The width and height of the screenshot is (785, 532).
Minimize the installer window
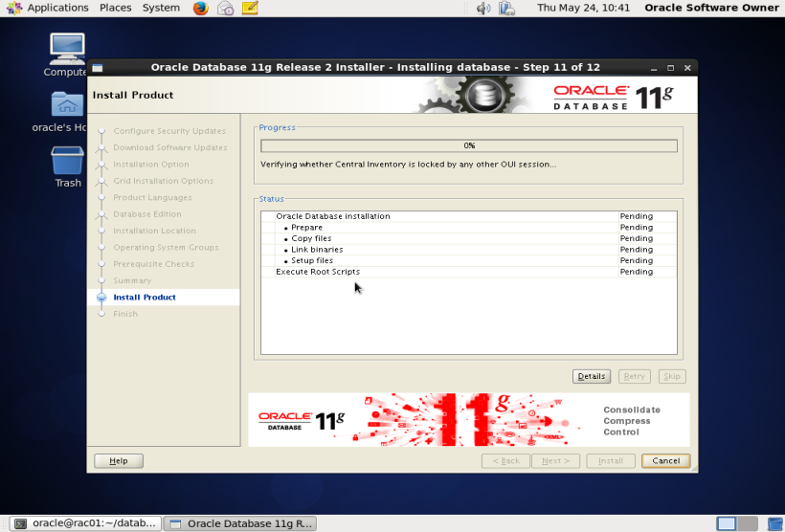[654, 68]
